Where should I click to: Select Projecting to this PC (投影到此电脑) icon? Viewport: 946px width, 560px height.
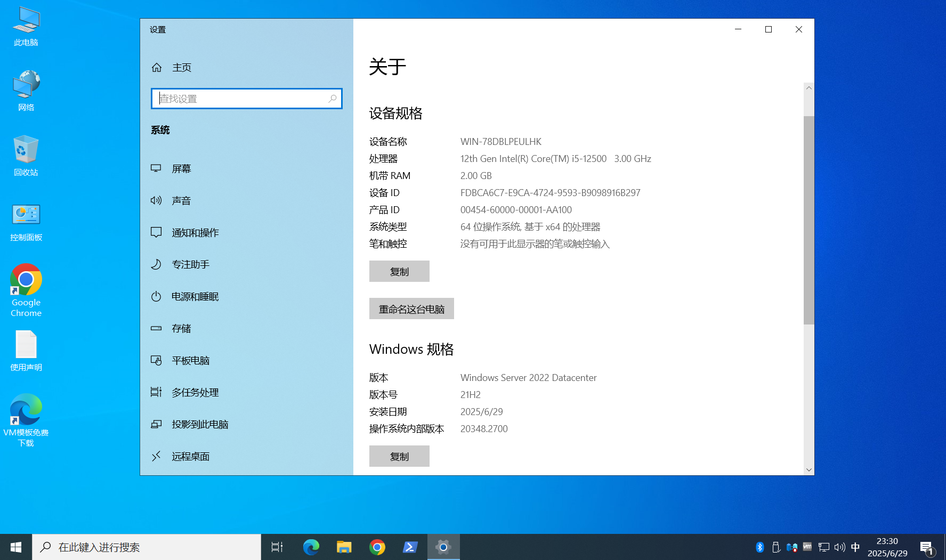[156, 424]
